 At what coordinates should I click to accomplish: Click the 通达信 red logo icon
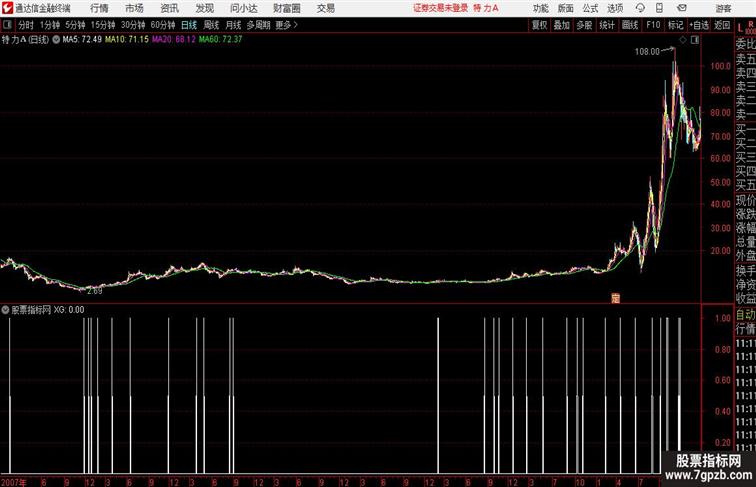point(7,8)
